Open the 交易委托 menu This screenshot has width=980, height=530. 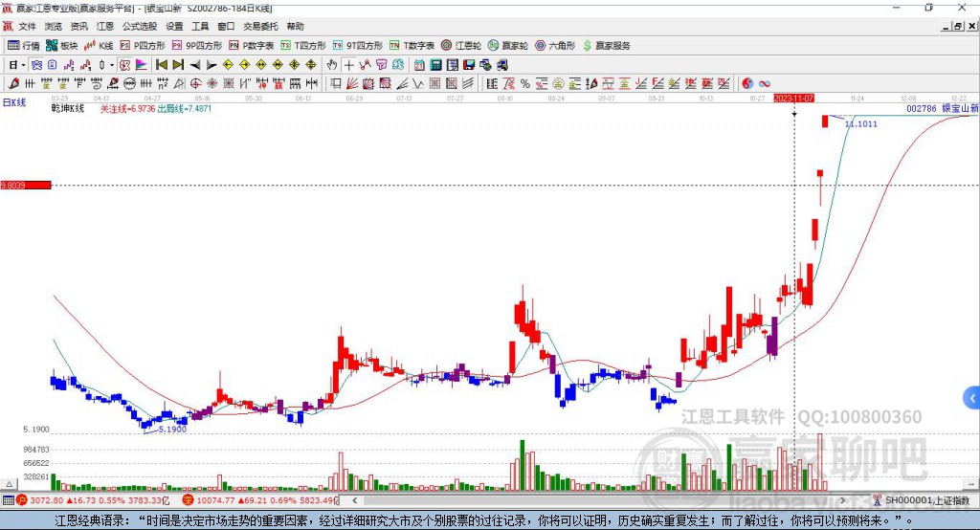[260, 26]
